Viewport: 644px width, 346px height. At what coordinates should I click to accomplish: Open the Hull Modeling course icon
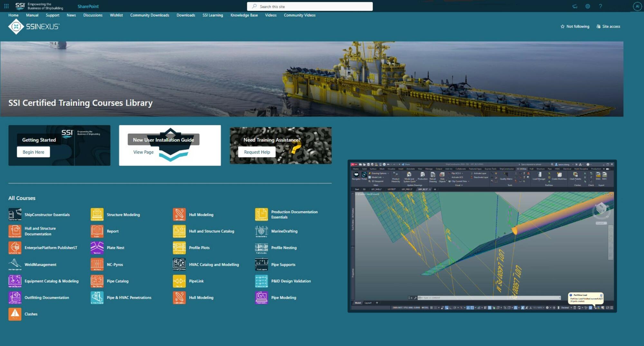click(x=179, y=214)
